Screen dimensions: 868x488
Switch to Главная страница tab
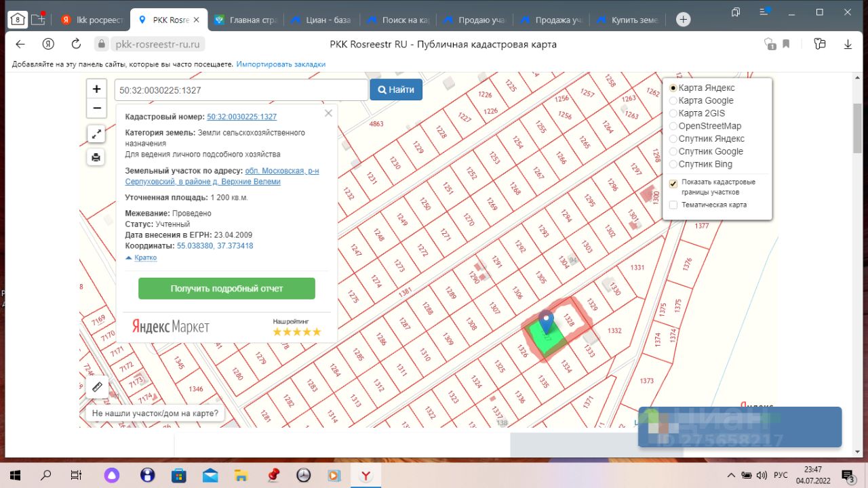click(x=244, y=20)
